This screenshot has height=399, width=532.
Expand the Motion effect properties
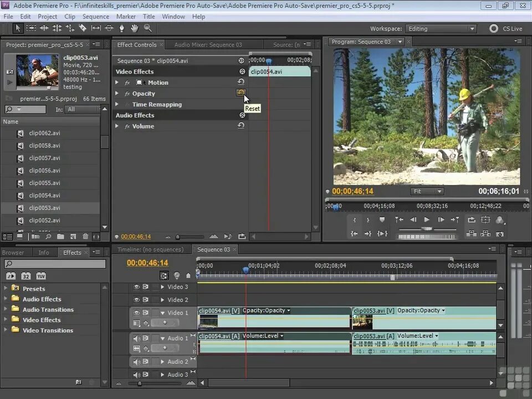(117, 83)
